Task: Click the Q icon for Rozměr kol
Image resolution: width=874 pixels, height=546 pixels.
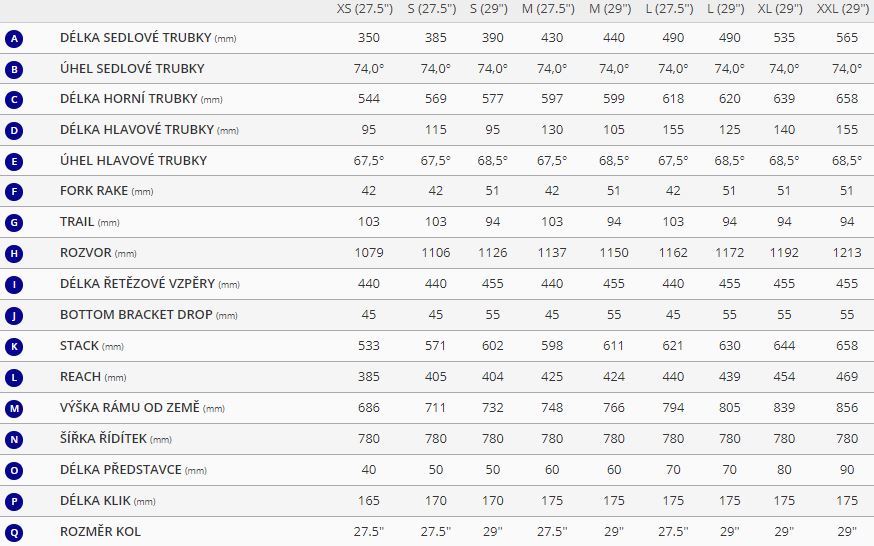Action: click(14, 533)
